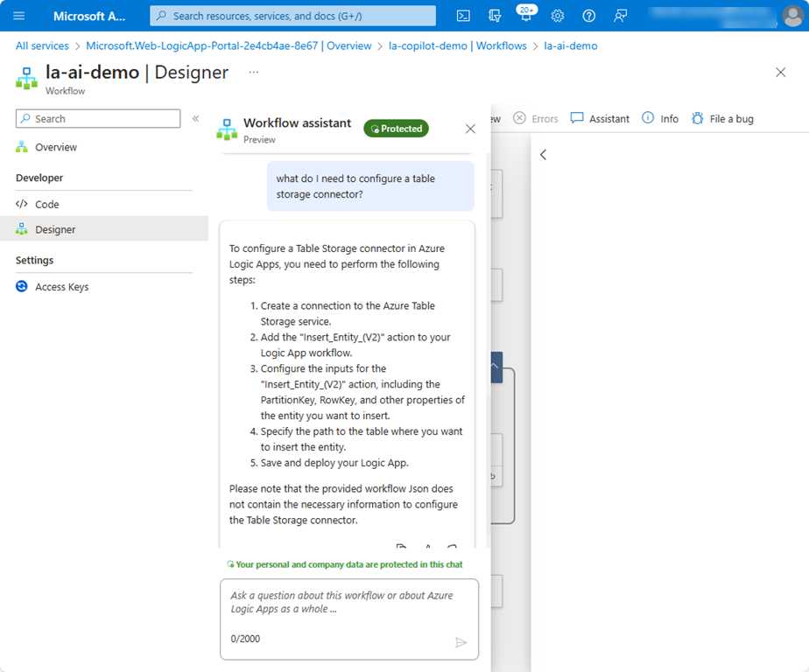Open Access Keys under Settings
Screen dimensions: 809x672
61,287
